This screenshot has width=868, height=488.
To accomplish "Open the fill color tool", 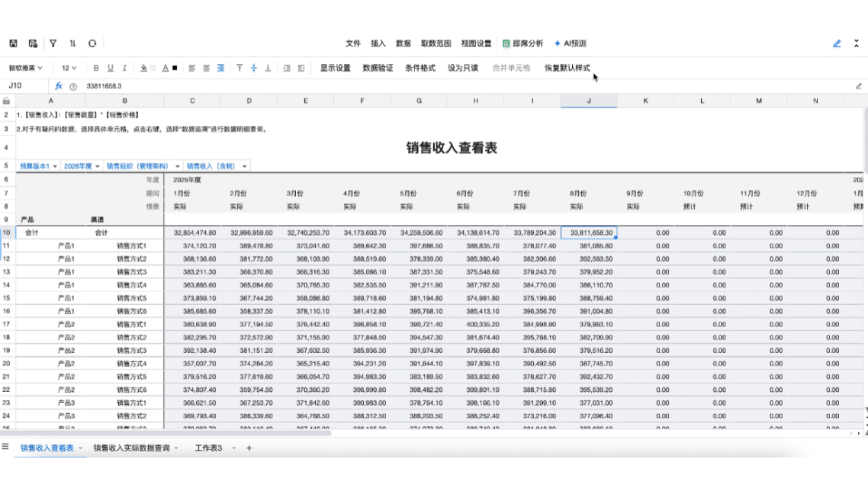I will 143,67.
